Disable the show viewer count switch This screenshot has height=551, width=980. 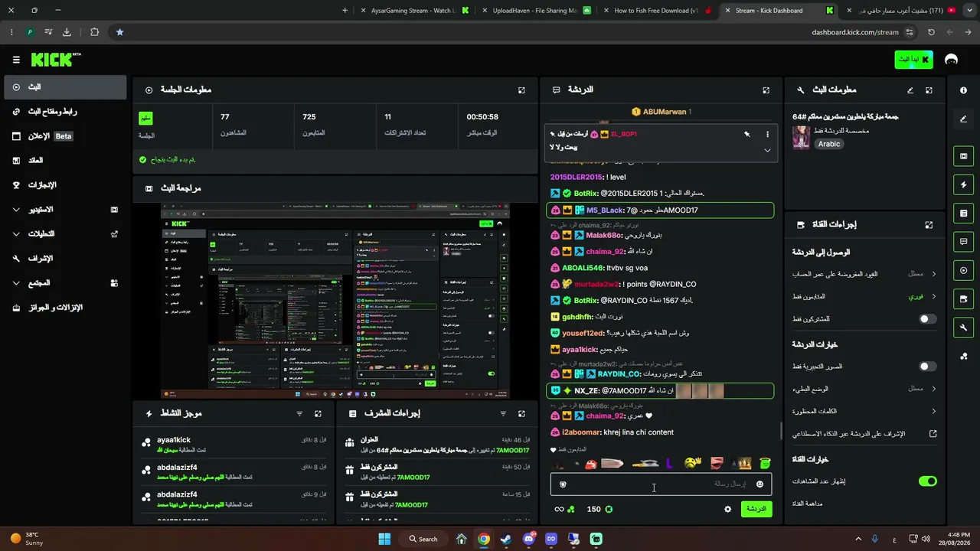927,481
